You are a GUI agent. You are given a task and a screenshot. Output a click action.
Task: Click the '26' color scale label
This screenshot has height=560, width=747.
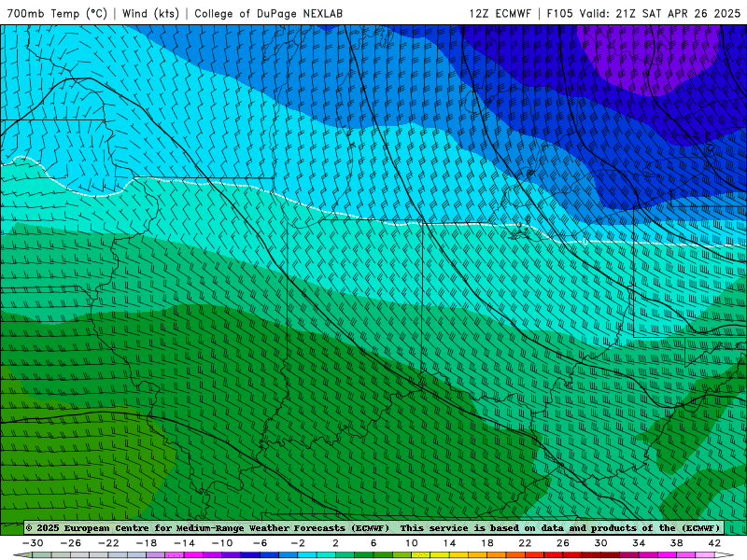point(563,543)
